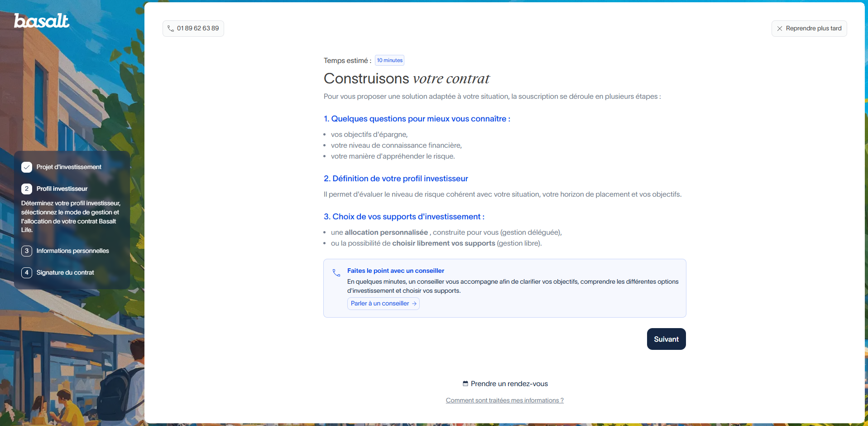Click the label Temps estimé
Screen dimensions: 868x426
click(x=347, y=61)
